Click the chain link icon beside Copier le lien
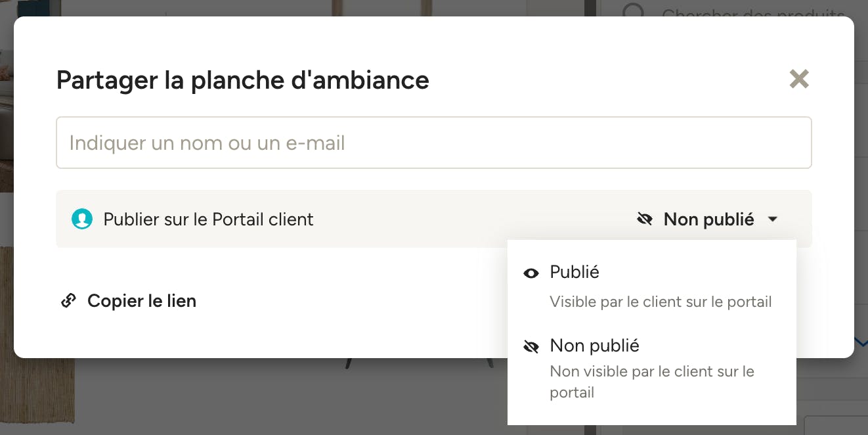The height and width of the screenshot is (435, 868). 68,301
